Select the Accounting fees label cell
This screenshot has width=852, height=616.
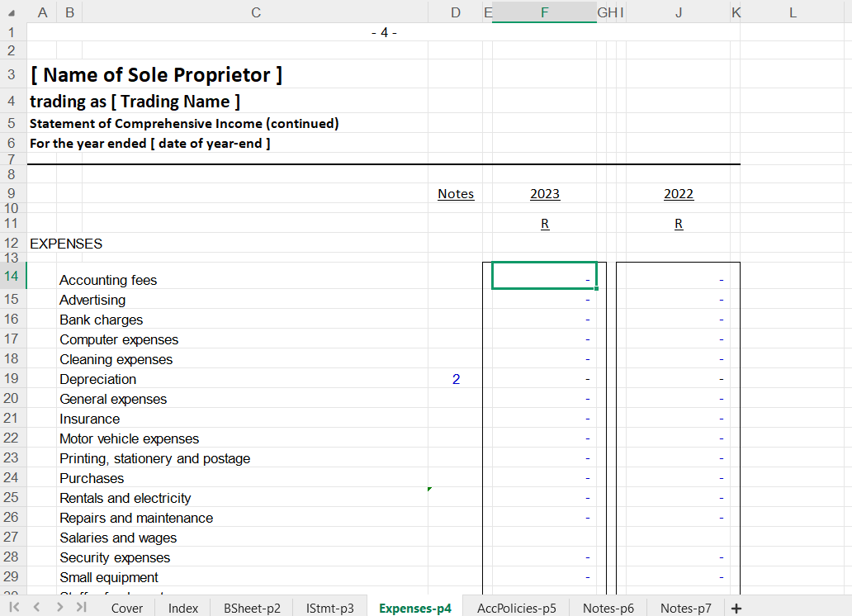(x=108, y=280)
